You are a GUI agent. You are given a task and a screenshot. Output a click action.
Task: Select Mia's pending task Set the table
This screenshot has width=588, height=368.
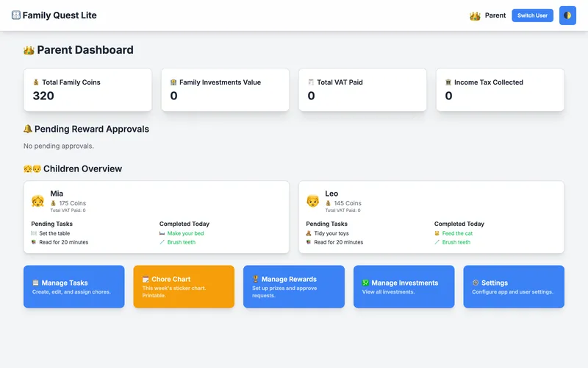click(54, 233)
